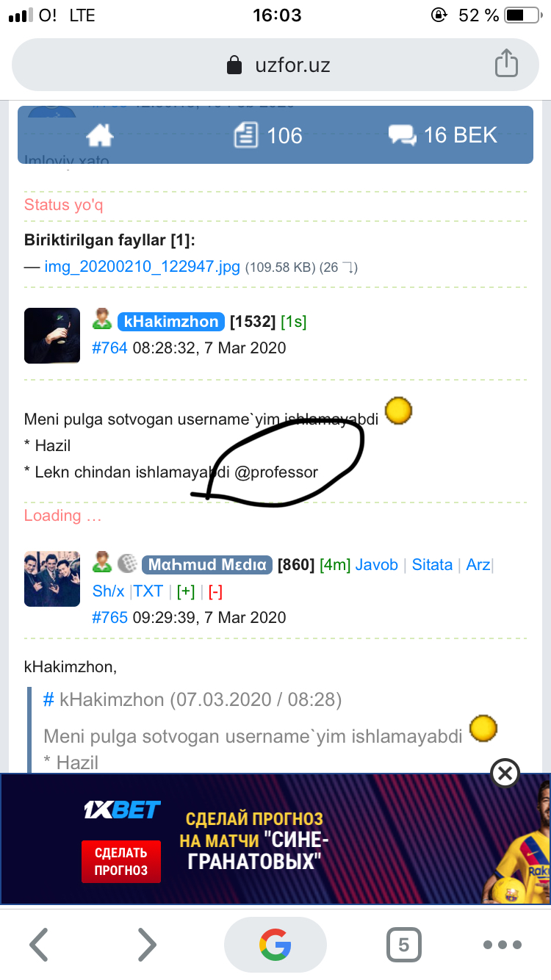
Task: Tap the Safari share icon
Action: click(506, 64)
